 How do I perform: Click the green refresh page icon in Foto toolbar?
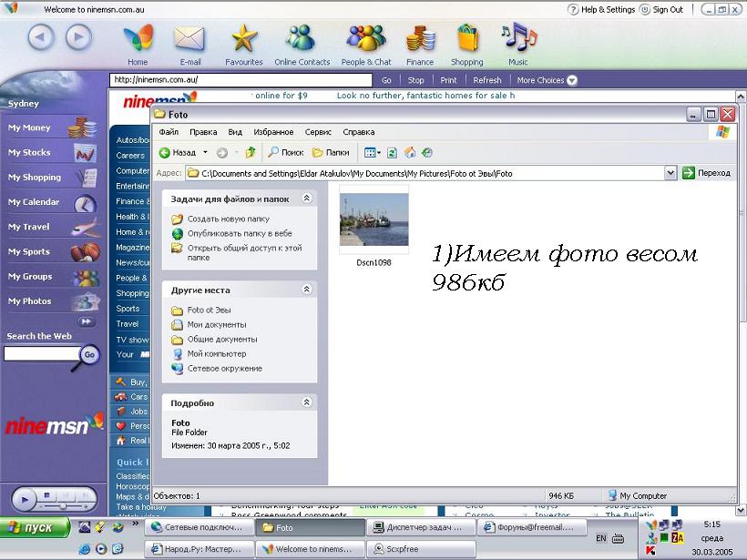[x=392, y=152]
